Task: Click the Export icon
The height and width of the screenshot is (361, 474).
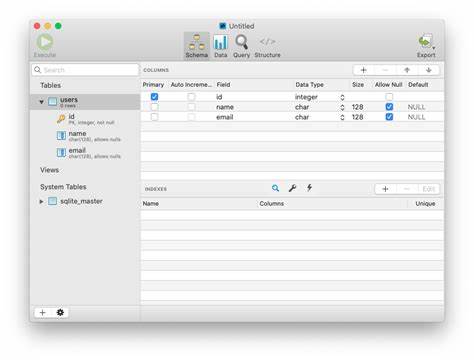Action: 426,41
